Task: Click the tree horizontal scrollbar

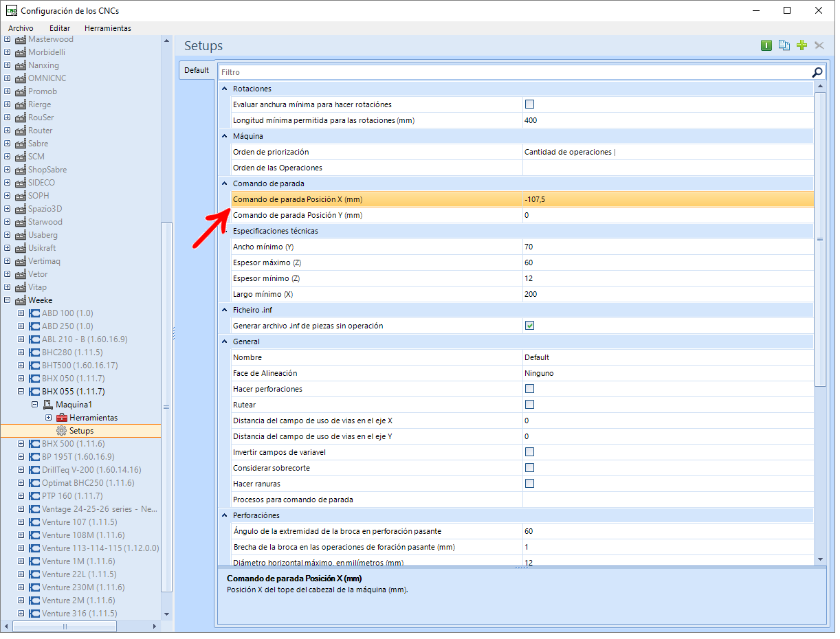Action: click(65, 627)
